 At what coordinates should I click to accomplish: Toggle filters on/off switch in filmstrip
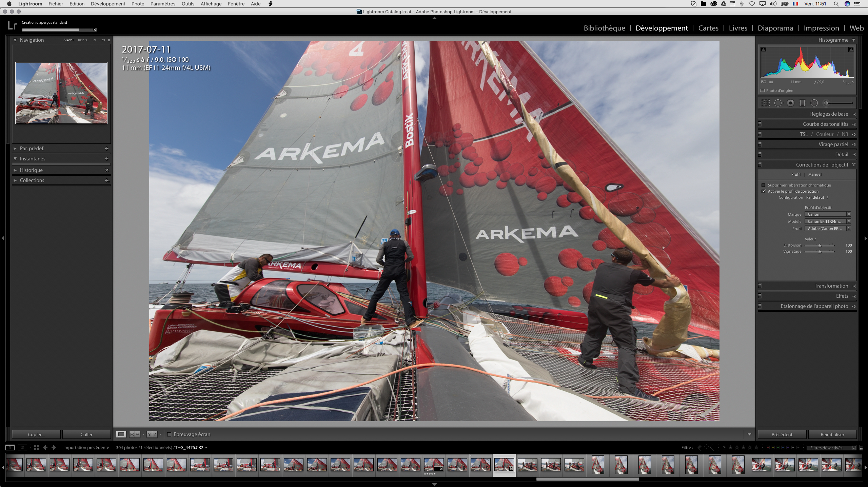point(862,448)
